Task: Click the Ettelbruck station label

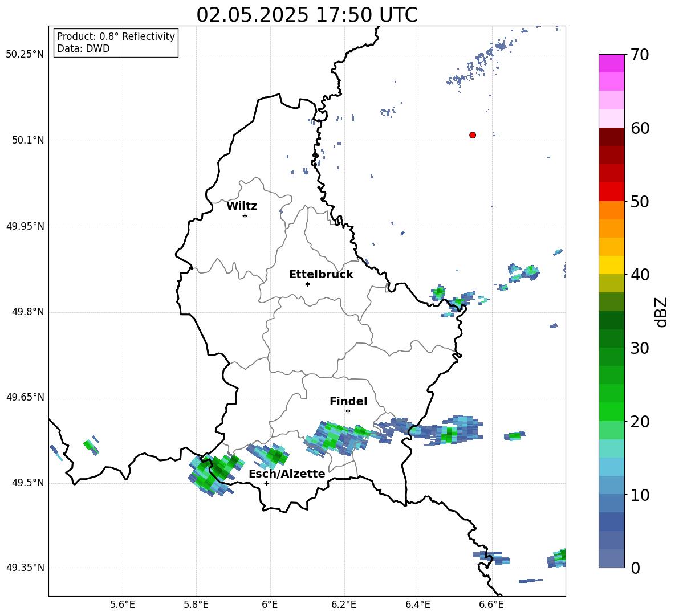Action: tap(321, 275)
